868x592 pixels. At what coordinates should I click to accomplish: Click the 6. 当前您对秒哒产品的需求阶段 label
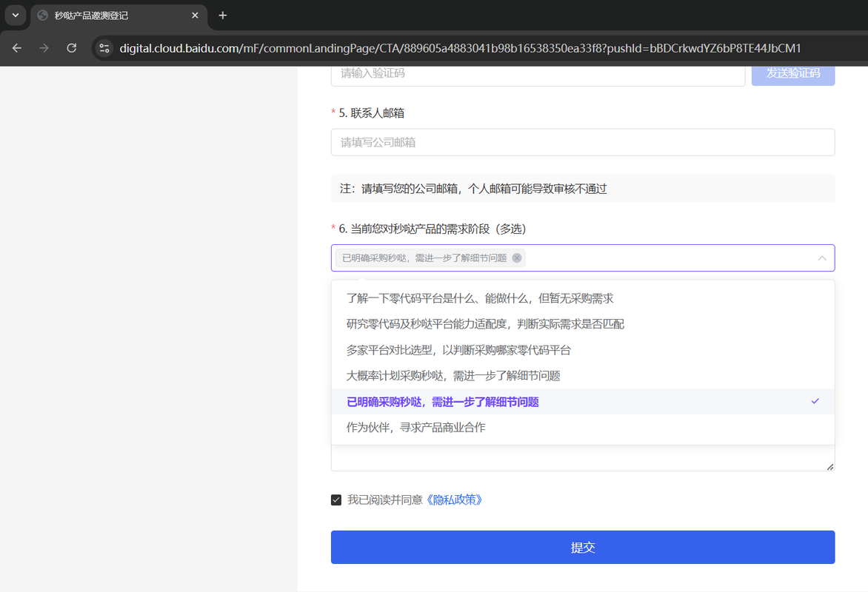tap(432, 229)
